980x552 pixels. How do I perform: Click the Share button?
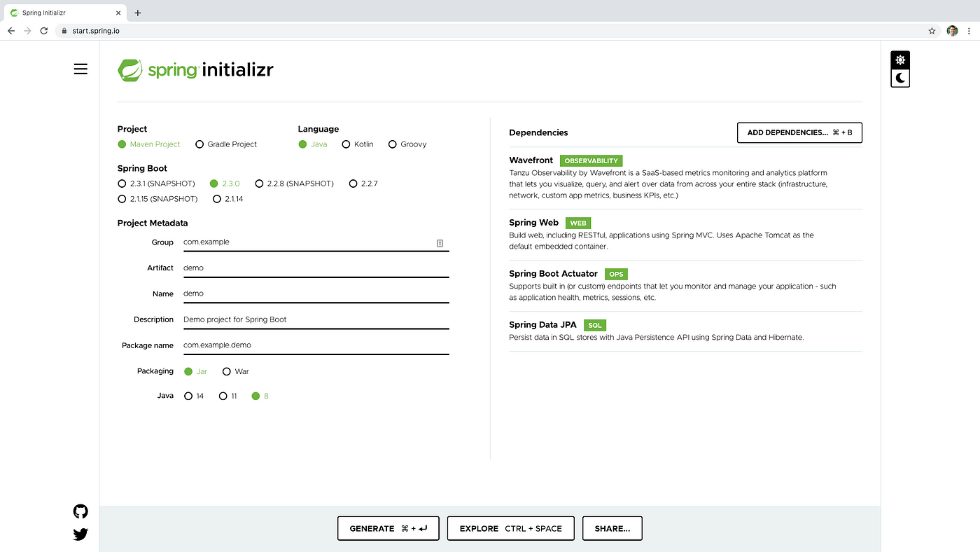pyautogui.click(x=612, y=528)
